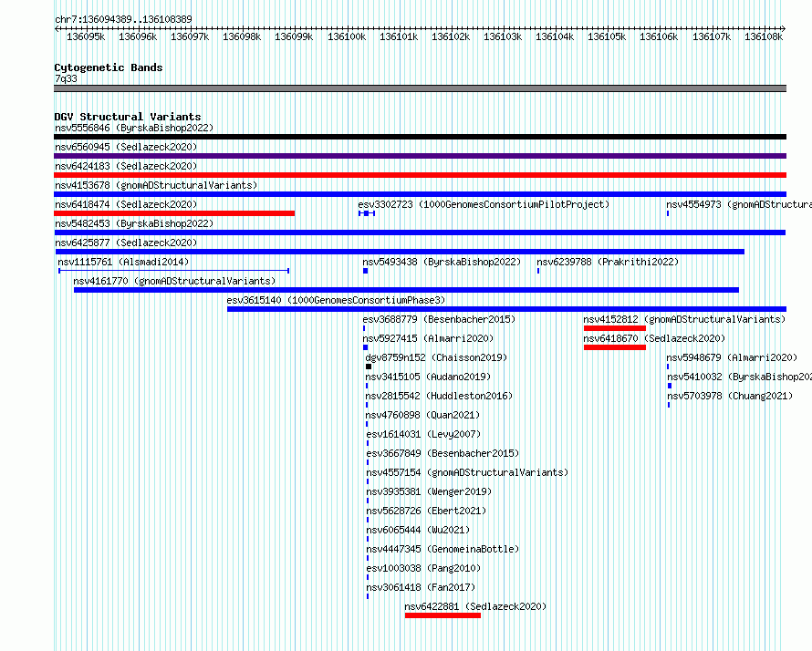Click the blue nsv5482453 variant bar
Viewport: 812px width, 651px height.
(x=420, y=232)
